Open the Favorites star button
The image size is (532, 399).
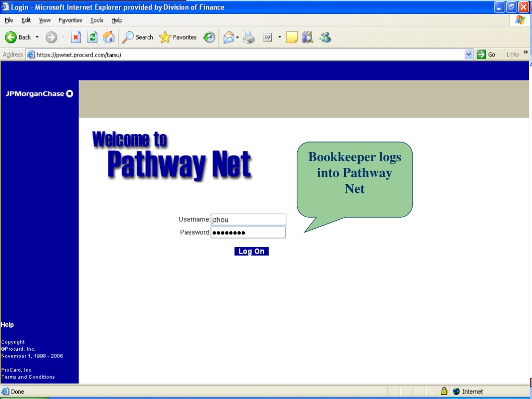coord(178,37)
